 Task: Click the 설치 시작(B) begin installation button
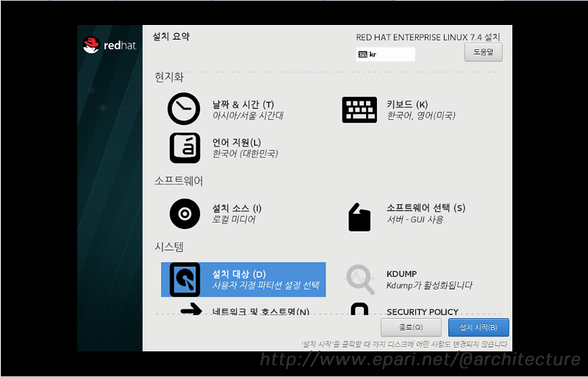click(478, 328)
